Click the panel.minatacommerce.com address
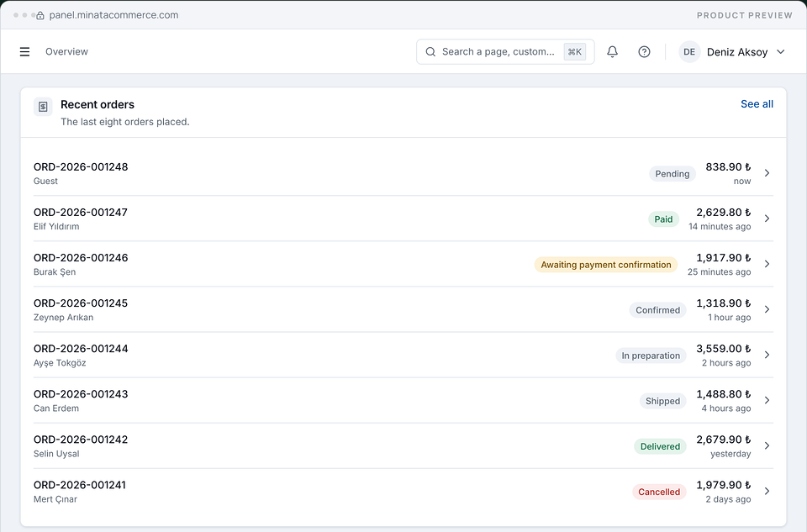Viewport: 807px width, 532px height. coord(113,15)
